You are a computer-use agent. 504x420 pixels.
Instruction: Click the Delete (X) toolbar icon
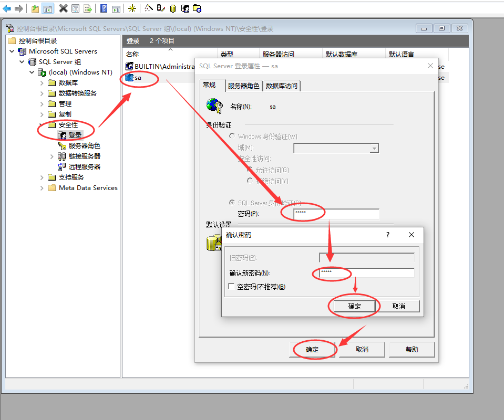(63, 8)
